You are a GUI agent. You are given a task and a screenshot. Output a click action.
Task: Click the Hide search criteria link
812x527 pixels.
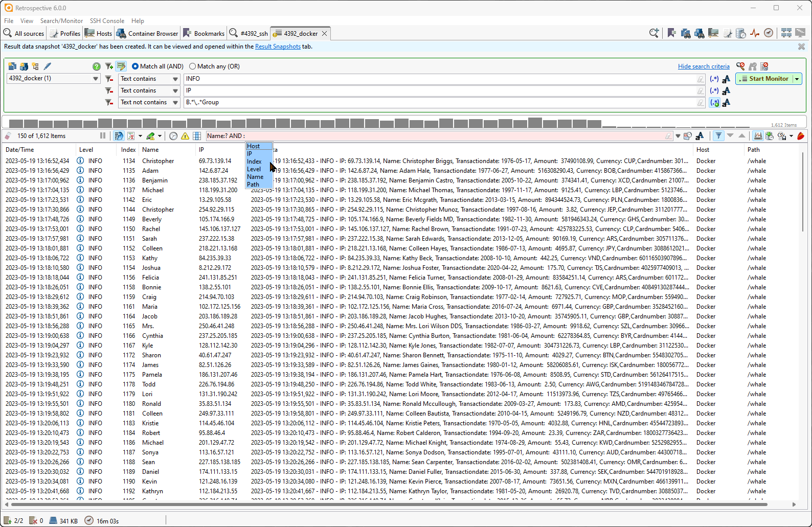pos(704,66)
